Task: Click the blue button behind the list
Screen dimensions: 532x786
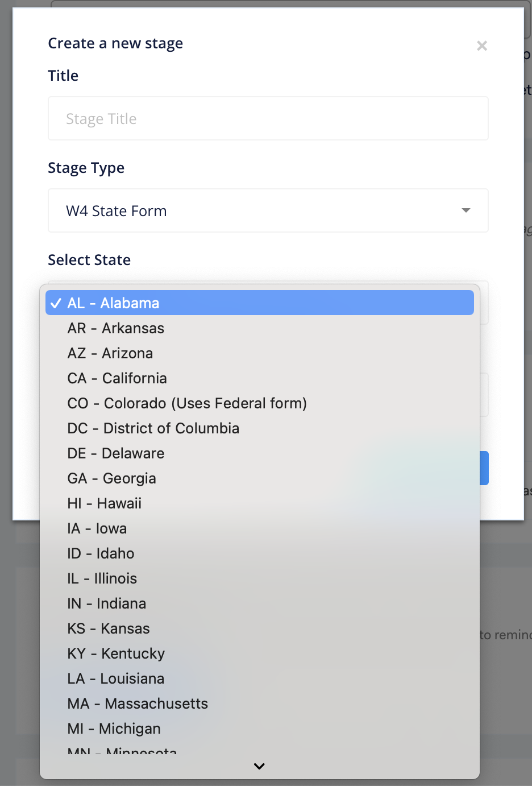Action: coord(484,468)
